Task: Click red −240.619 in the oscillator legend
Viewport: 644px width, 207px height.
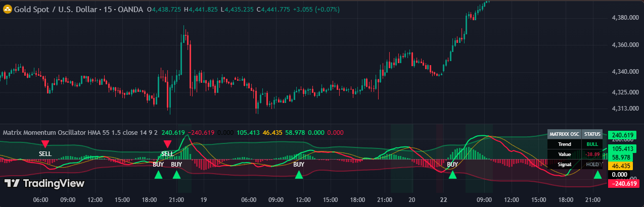Action: [201, 132]
